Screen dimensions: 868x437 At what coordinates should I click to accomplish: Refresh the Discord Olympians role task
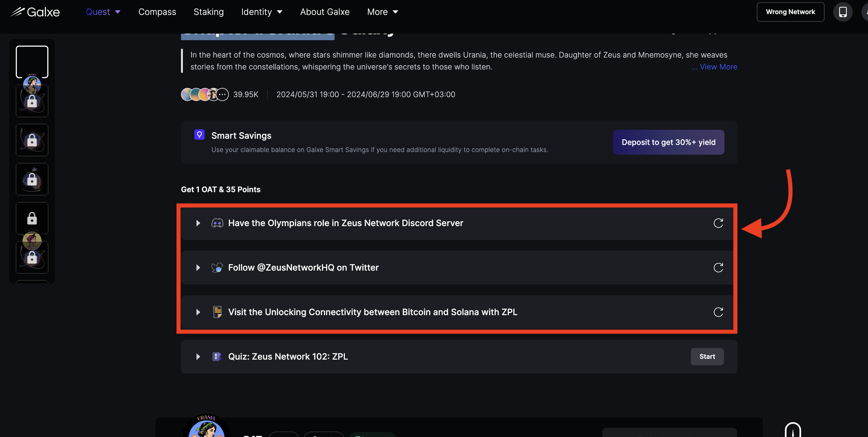coord(718,223)
